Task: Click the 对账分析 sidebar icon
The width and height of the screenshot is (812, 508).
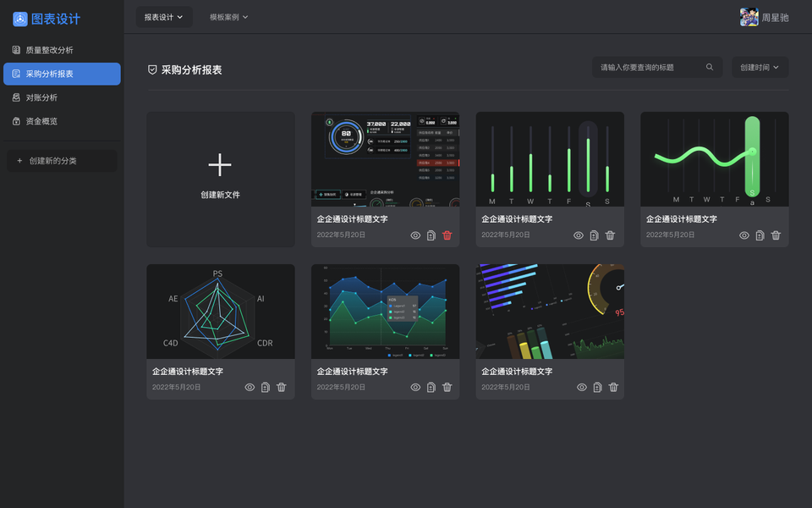Action: pyautogui.click(x=16, y=97)
